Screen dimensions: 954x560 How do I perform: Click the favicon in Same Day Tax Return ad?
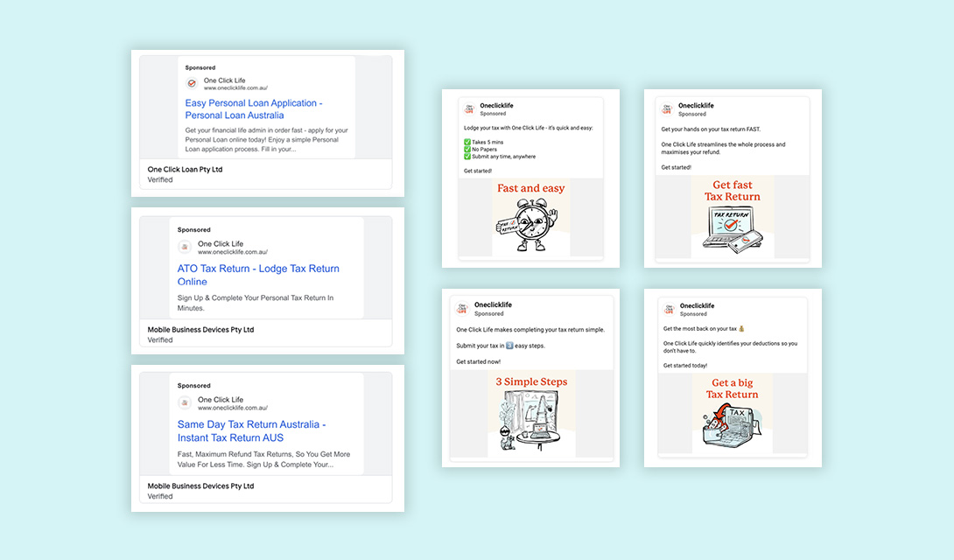tap(185, 402)
